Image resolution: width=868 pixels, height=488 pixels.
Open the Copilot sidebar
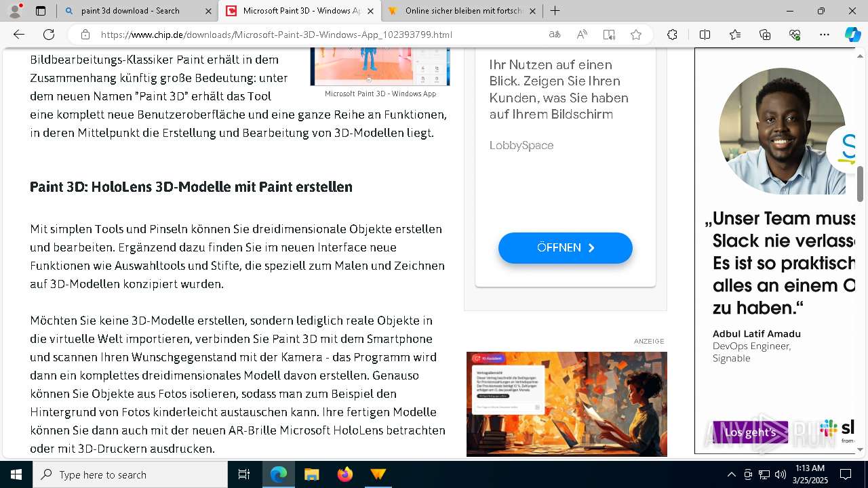pos(853,35)
